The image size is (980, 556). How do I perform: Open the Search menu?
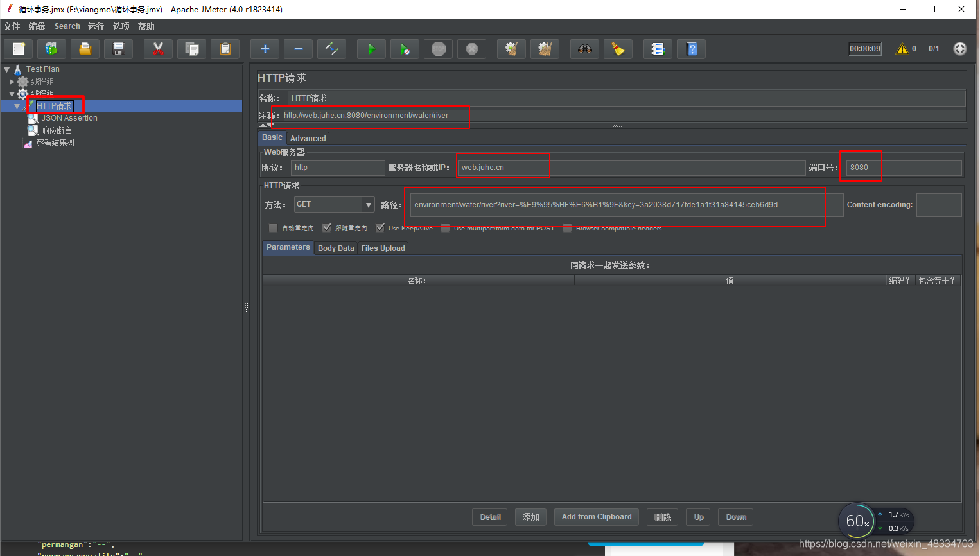point(67,26)
